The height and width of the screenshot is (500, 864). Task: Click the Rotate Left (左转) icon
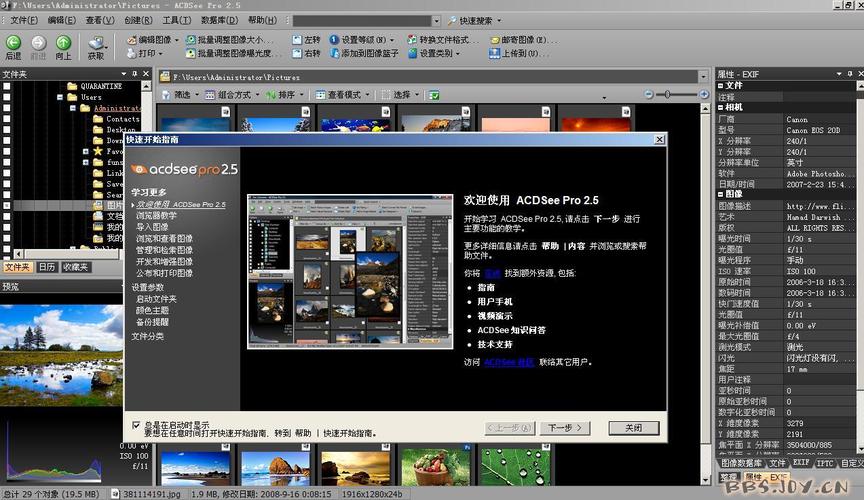pos(297,40)
